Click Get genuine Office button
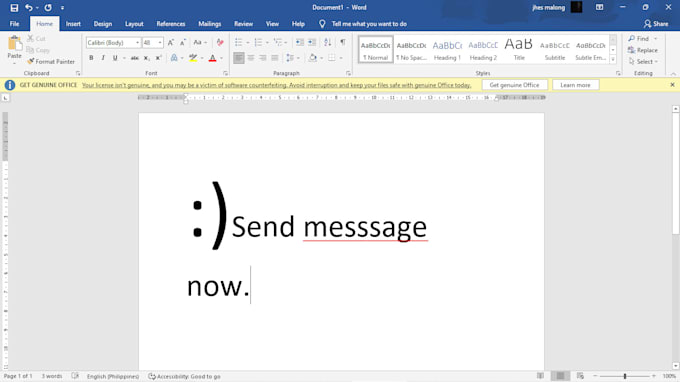 (514, 85)
